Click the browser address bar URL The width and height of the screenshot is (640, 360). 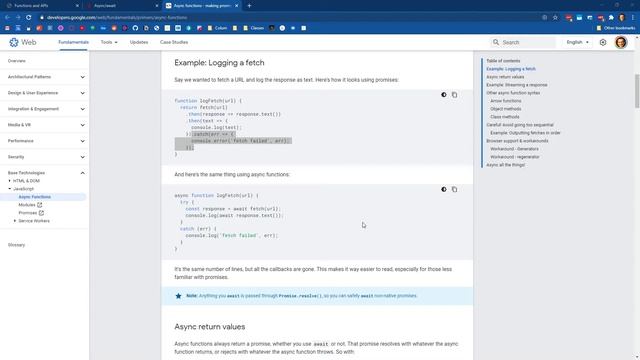pyautogui.click(x=117, y=18)
